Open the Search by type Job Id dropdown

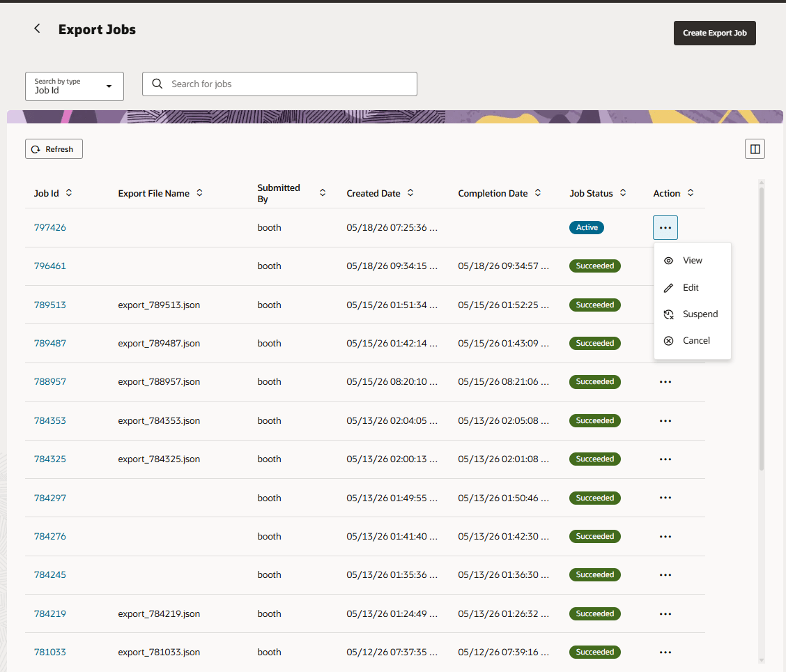point(75,86)
